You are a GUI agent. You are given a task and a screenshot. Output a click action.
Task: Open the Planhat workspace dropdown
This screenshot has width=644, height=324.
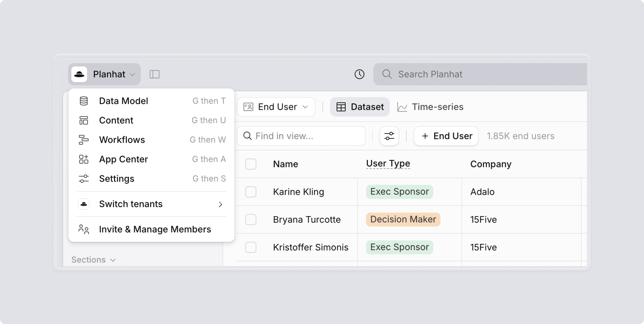[104, 74]
